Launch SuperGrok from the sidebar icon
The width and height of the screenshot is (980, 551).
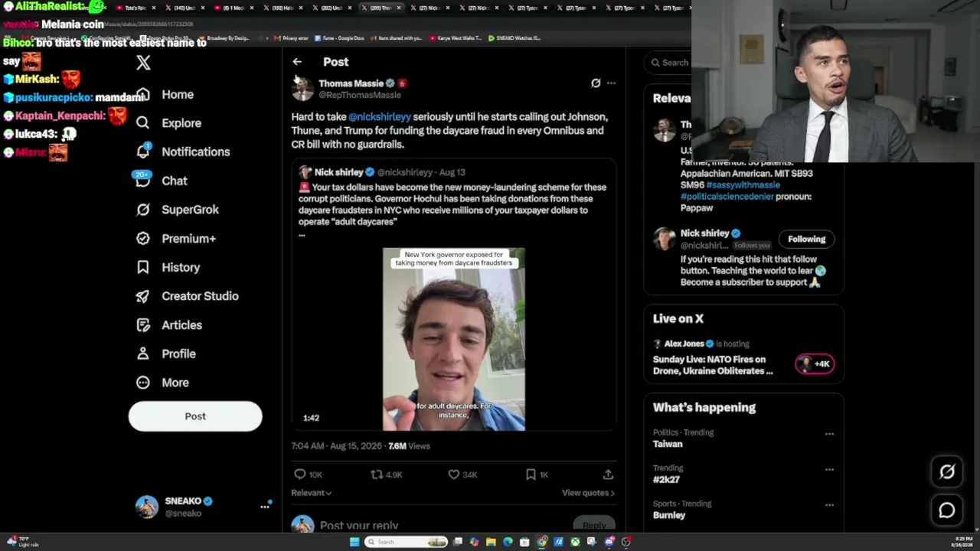point(142,209)
